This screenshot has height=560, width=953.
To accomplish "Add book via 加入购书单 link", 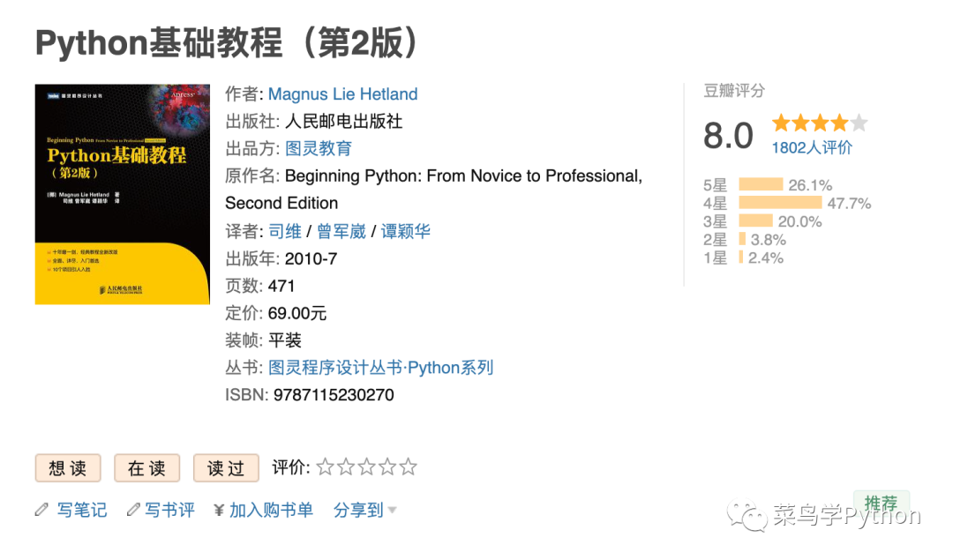I will click(x=271, y=510).
